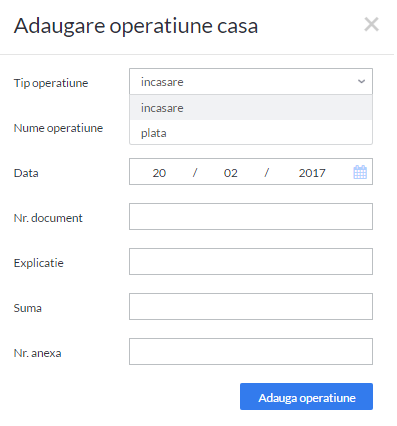Click into the Suma input field

[251, 307]
